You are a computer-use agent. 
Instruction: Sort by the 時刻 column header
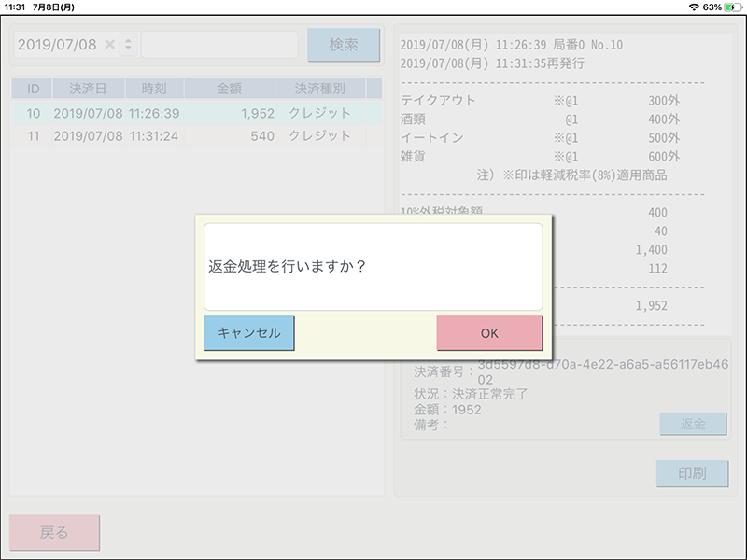click(154, 90)
